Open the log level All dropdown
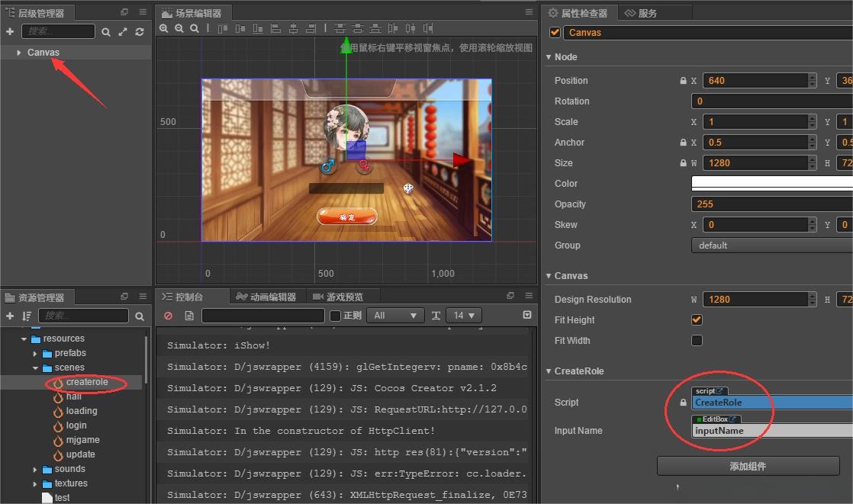Image resolution: width=853 pixels, height=504 pixels. click(394, 316)
